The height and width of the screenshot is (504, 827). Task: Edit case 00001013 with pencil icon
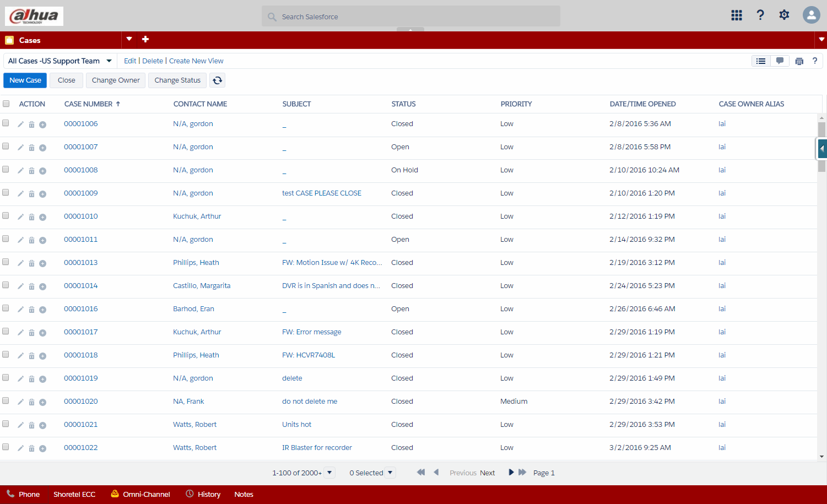tap(20, 263)
